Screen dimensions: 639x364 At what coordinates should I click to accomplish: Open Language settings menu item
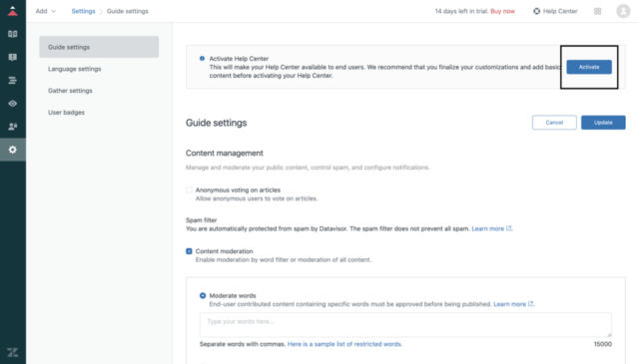[75, 69]
